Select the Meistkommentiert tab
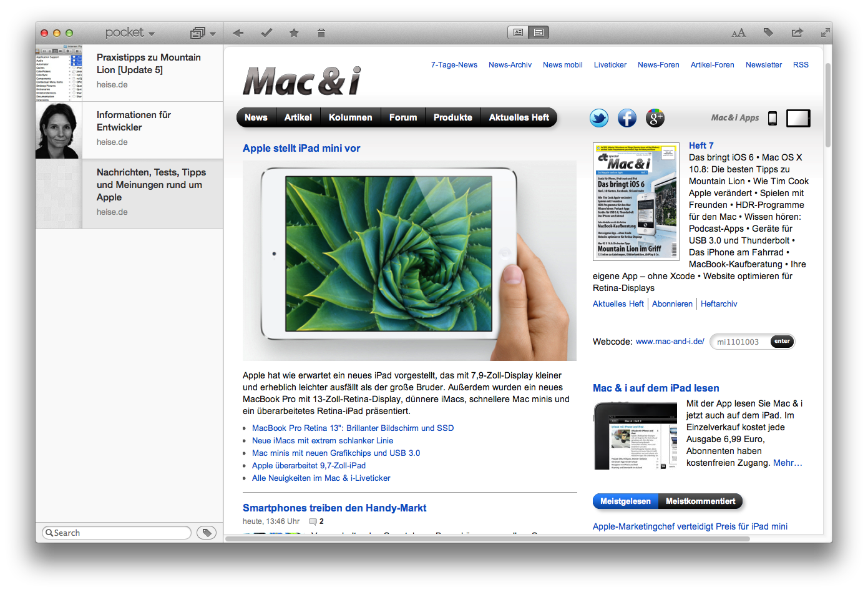 (701, 501)
